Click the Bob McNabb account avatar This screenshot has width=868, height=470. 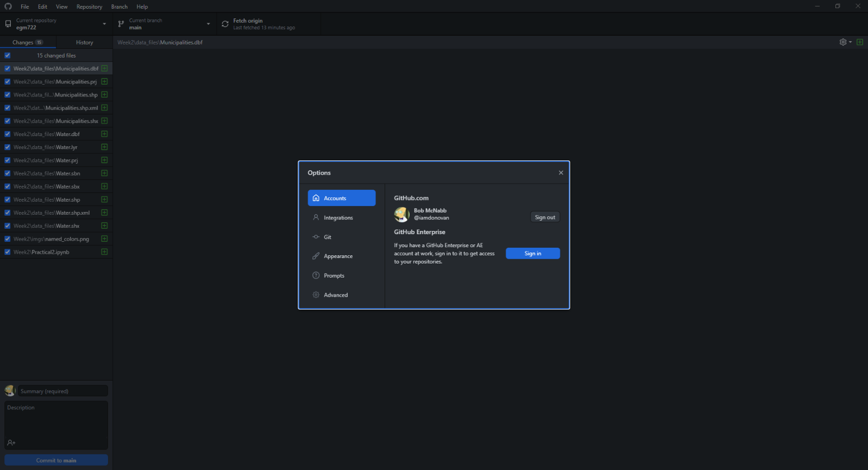click(x=401, y=215)
